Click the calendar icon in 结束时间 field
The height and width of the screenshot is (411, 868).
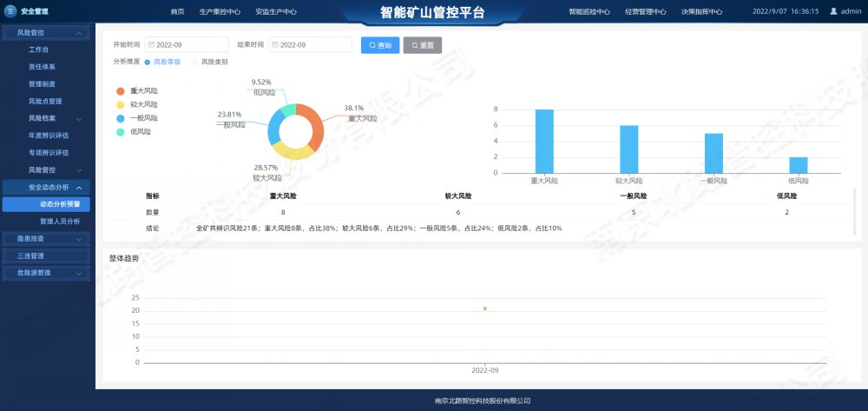click(274, 44)
